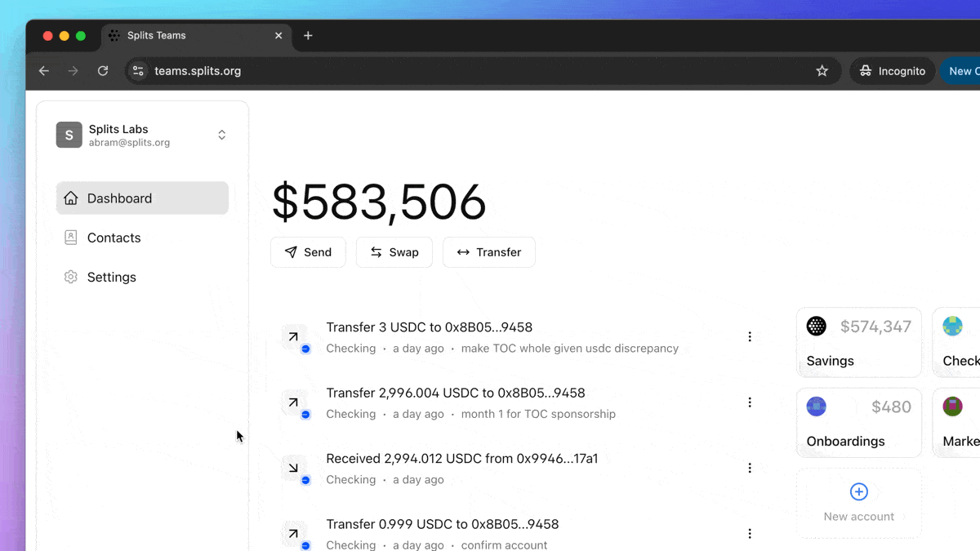Screen dimensions: 980x551
Task: Click the Checking account avatar icon
Action: (952, 327)
